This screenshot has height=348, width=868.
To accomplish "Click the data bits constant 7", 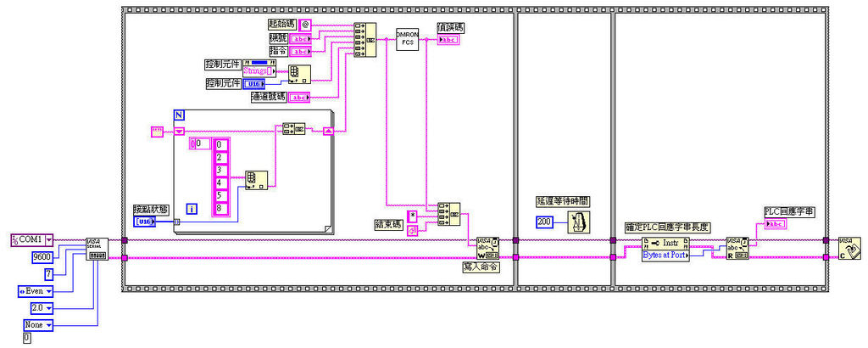I will (48, 274).
